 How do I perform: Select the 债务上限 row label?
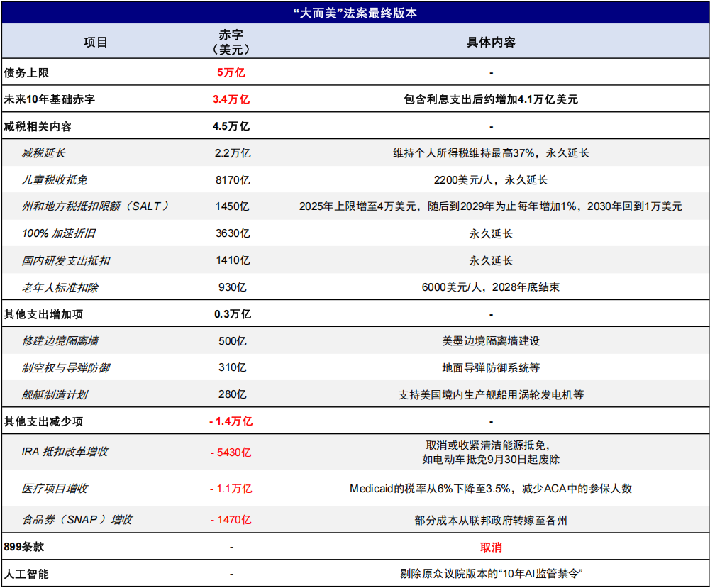(x=28, y=72)
